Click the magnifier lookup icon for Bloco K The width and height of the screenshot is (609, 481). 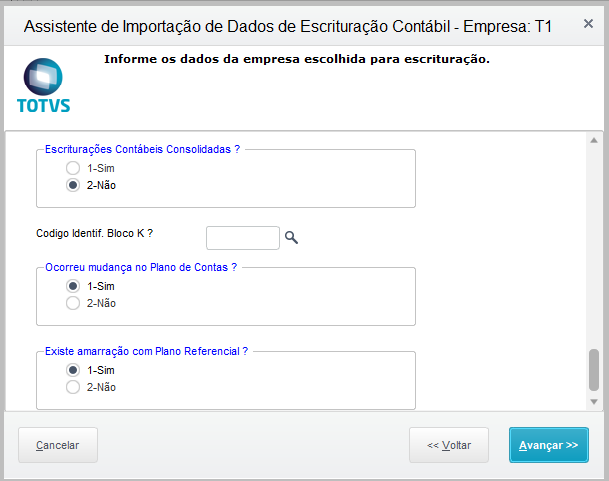291,237
